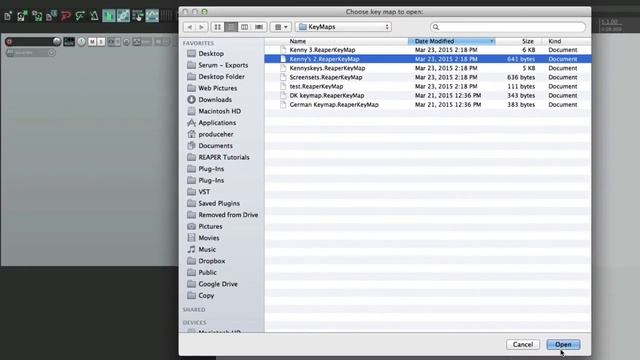
Task: Select Kenny 3.ReaperKeyMap file
Action: (x=427, y=50)
